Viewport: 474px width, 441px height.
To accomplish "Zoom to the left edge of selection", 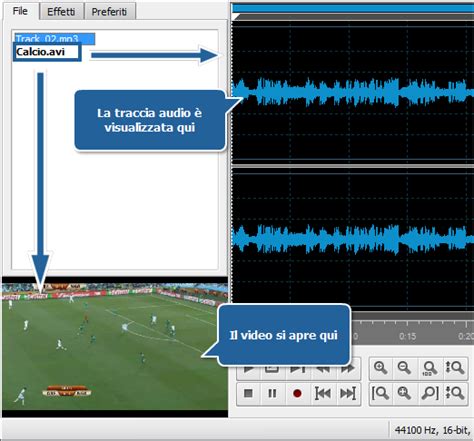I will [x=381, y=394].
